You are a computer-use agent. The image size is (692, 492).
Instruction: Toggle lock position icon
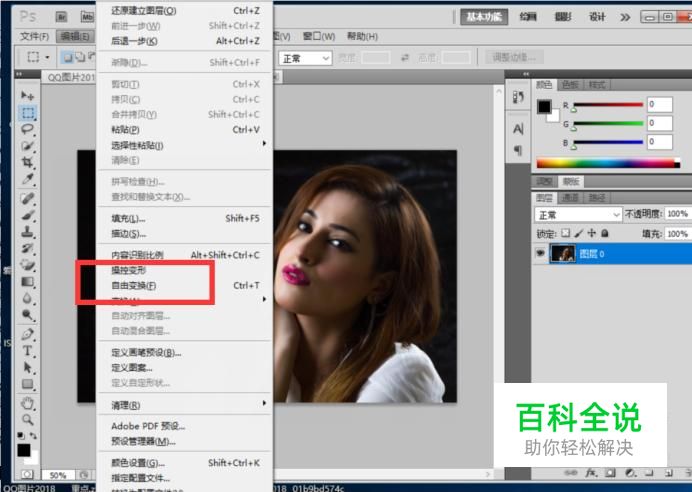point(591,233)
